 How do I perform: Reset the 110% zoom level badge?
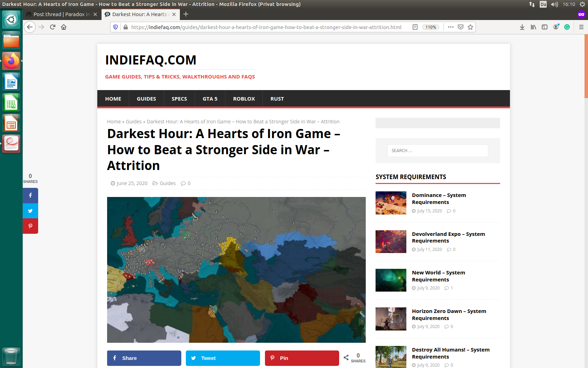point(431,27)
